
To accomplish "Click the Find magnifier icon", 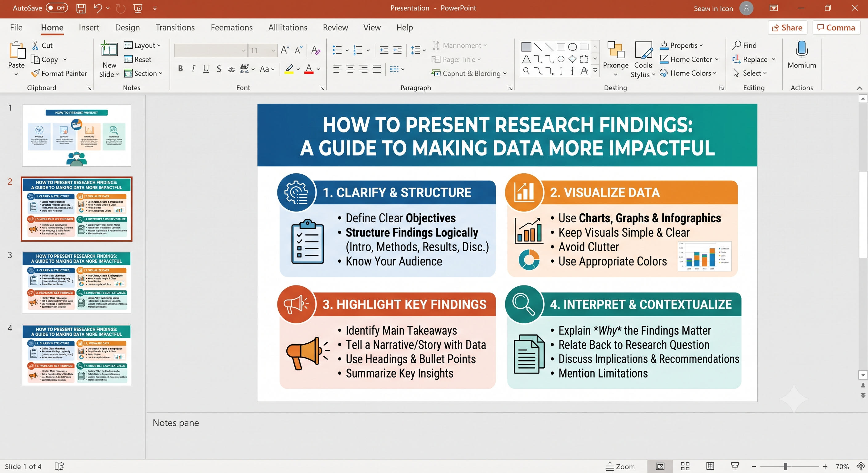I will (x=737, y=45).
